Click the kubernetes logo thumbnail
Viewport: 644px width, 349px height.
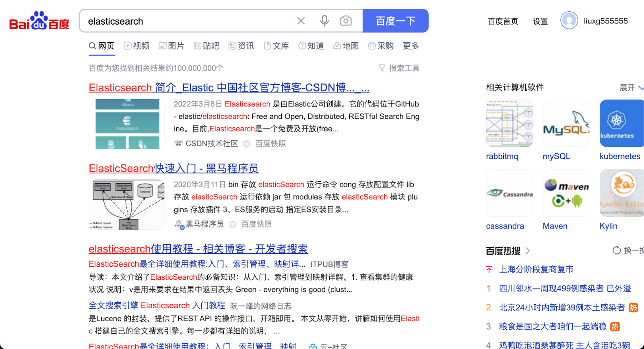click(622, 123)
